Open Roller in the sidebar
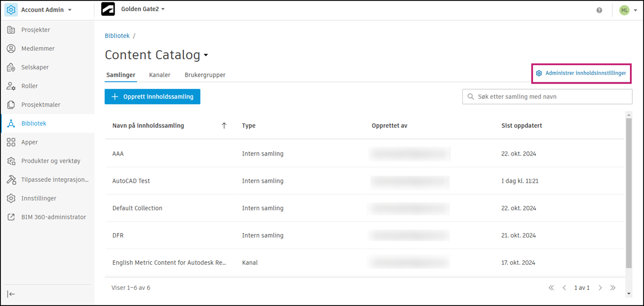 (30, 86)
